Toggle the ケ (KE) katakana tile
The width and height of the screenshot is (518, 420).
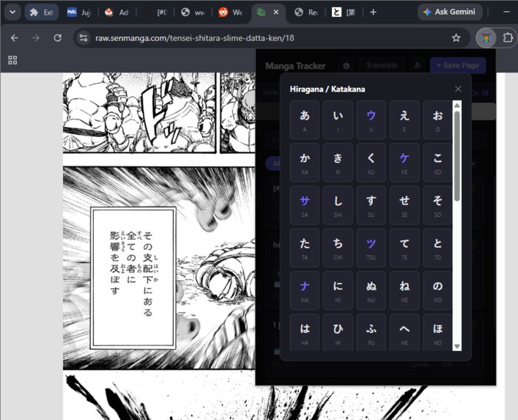coord(404,163)
